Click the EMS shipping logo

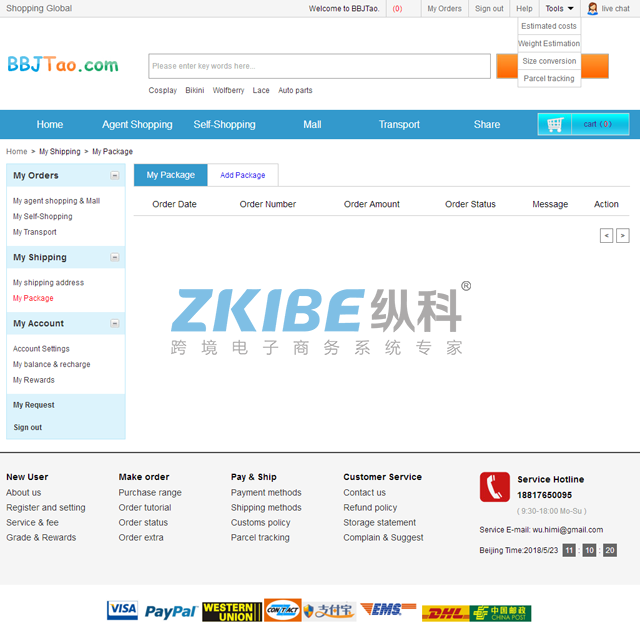click(388, 609)
